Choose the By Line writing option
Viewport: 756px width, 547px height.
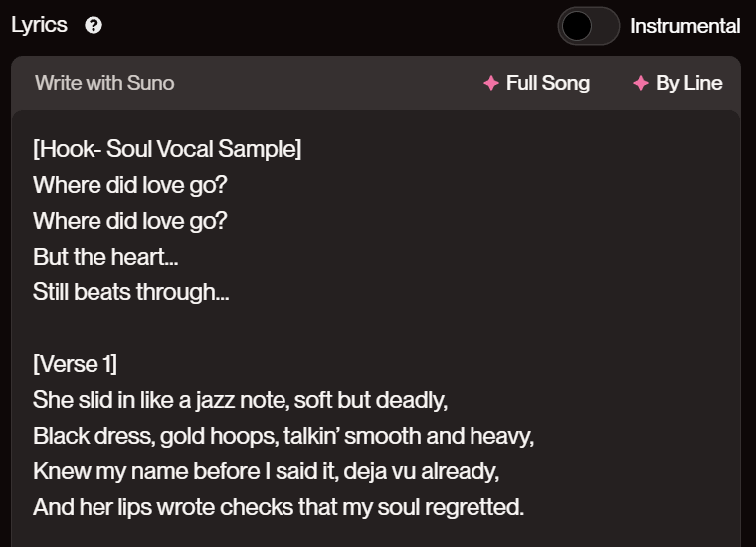pyautogui.click(x=688, y=83)
